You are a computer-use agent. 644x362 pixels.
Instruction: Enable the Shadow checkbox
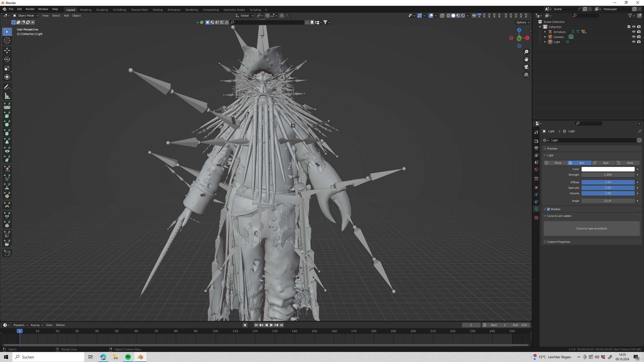pos(548,209)
